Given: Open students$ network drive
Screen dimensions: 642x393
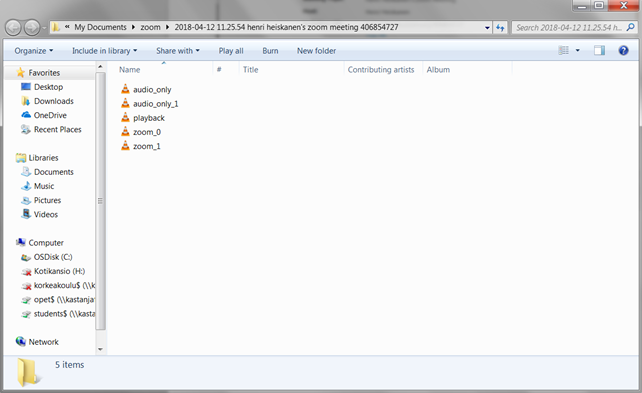Looking at the screenshot, I should click(64, 314).
